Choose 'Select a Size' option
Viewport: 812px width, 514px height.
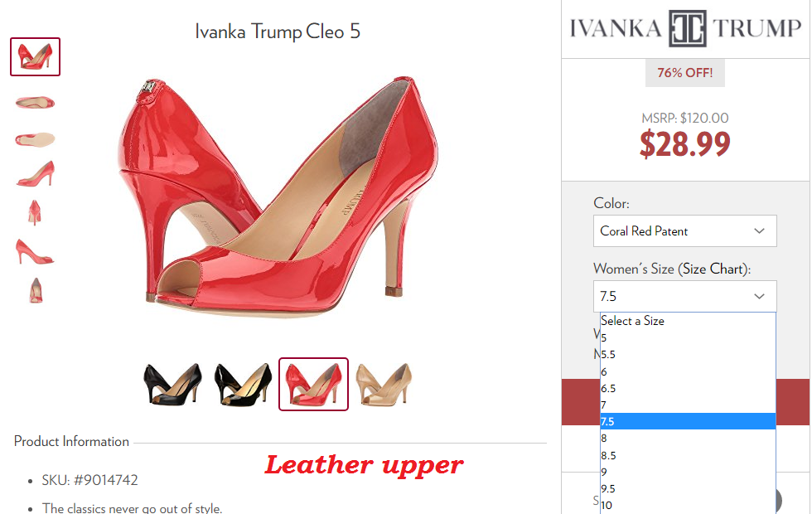pyautogui.click(x=688, y=321)
